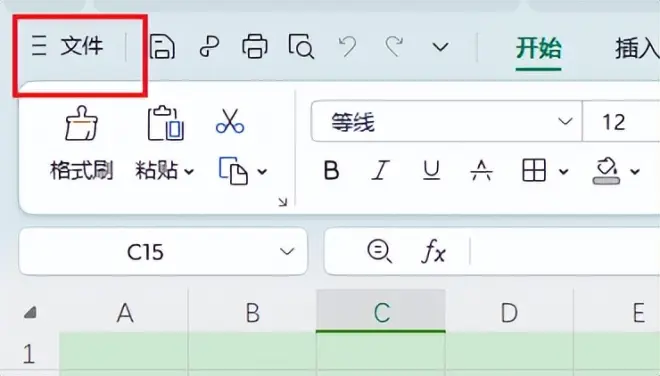Toggle bold formatting

(331, 171)
